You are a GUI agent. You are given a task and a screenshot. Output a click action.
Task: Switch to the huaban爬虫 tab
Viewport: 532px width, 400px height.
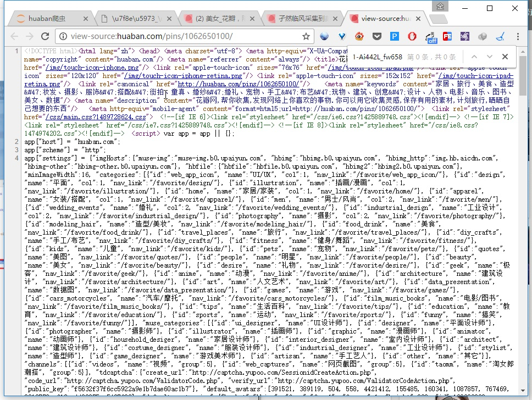point(49,18)
